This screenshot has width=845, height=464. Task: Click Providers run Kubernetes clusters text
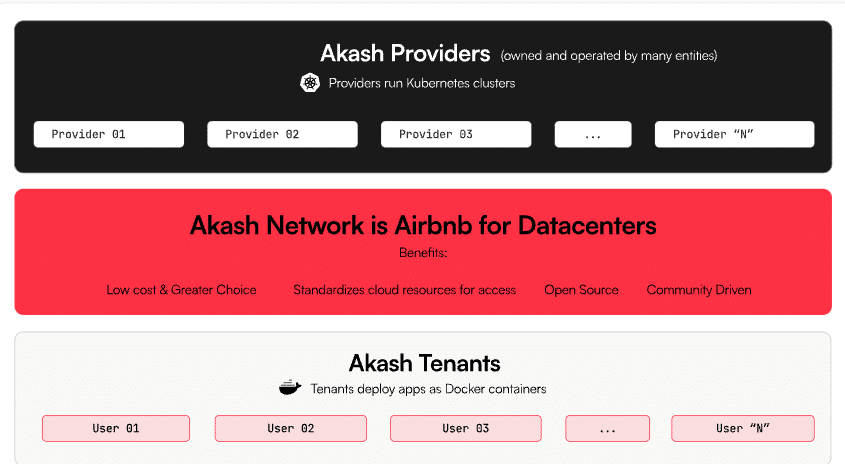tap(422, 83)
